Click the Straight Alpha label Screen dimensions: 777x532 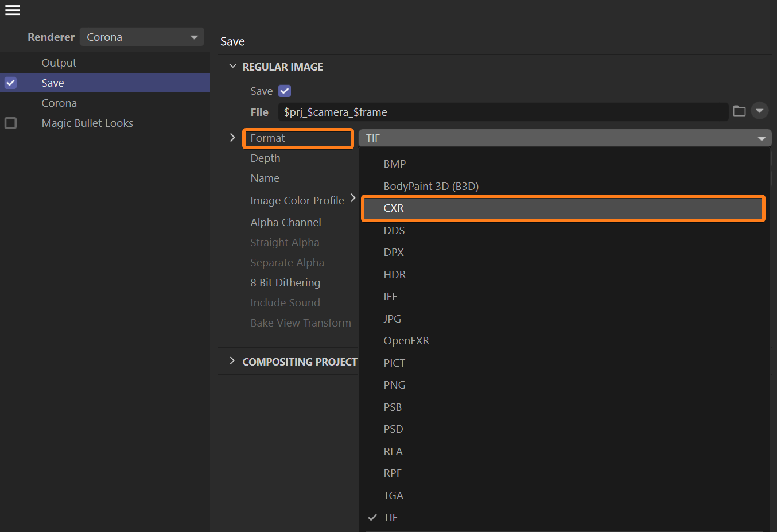pyautogui.click(x=285, y=242)
